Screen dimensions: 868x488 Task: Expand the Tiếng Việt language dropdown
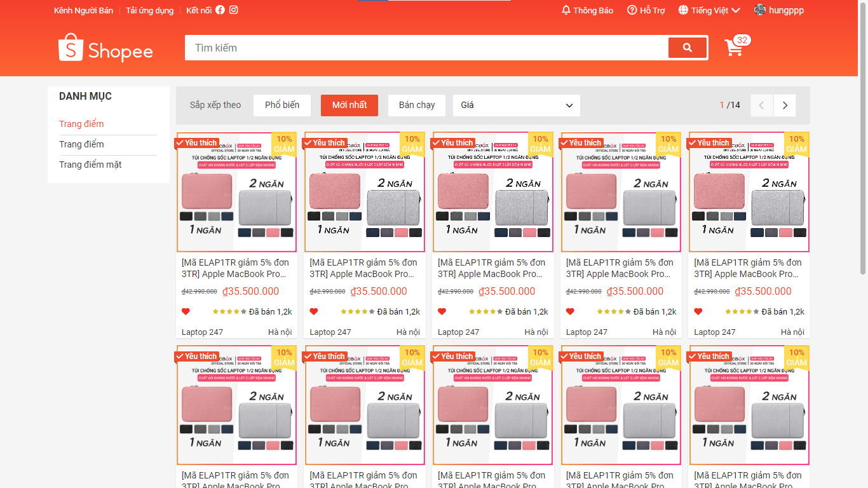pyautogui.click(x=709, y=10)
